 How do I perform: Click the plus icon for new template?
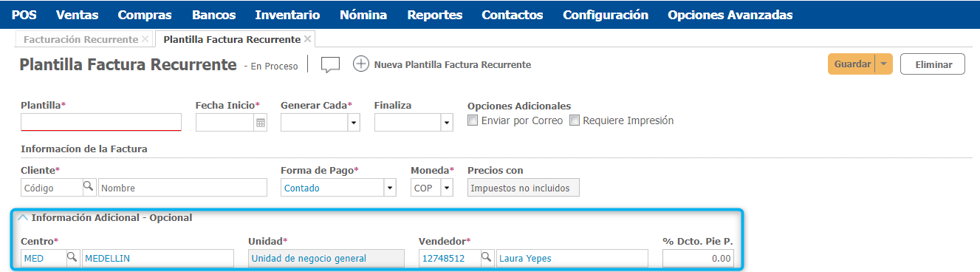click(x=361, y=64)
